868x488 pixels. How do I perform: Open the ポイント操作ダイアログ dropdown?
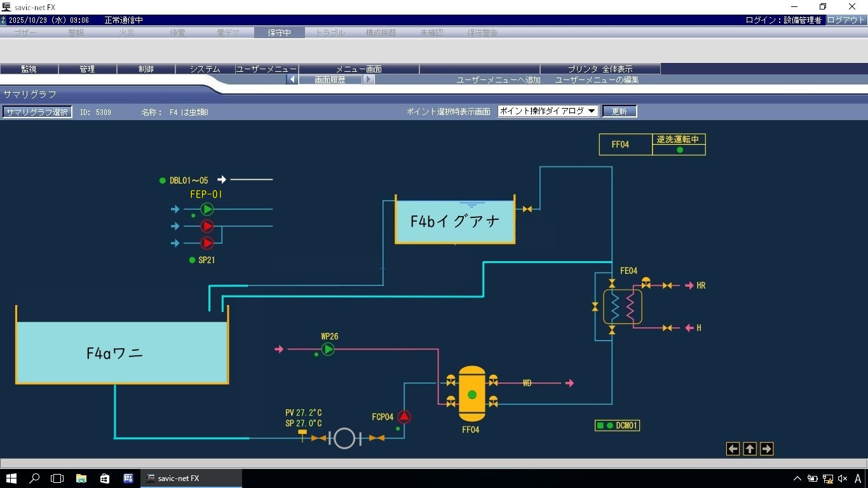[548, 111]
